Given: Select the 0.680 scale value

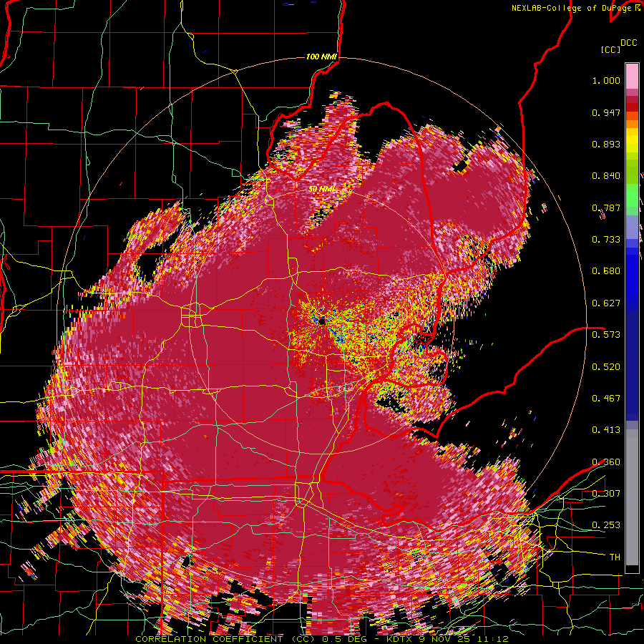Looking at the screenshot, I should tap(606, 271).
